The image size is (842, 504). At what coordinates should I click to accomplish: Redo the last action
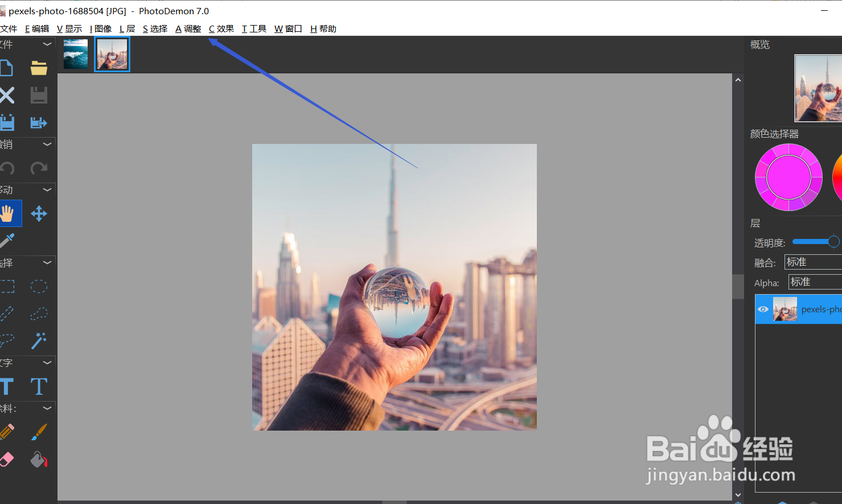click(39, 168)
